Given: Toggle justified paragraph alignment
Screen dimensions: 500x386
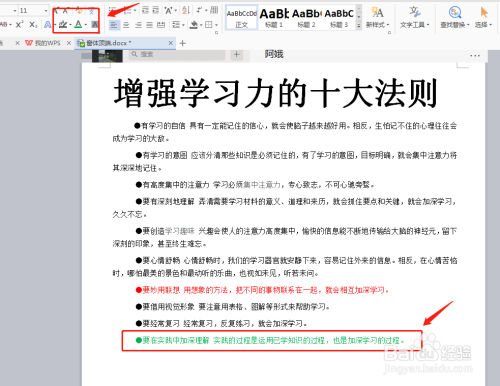Looking at the screenshot, I should coord(150,25).
